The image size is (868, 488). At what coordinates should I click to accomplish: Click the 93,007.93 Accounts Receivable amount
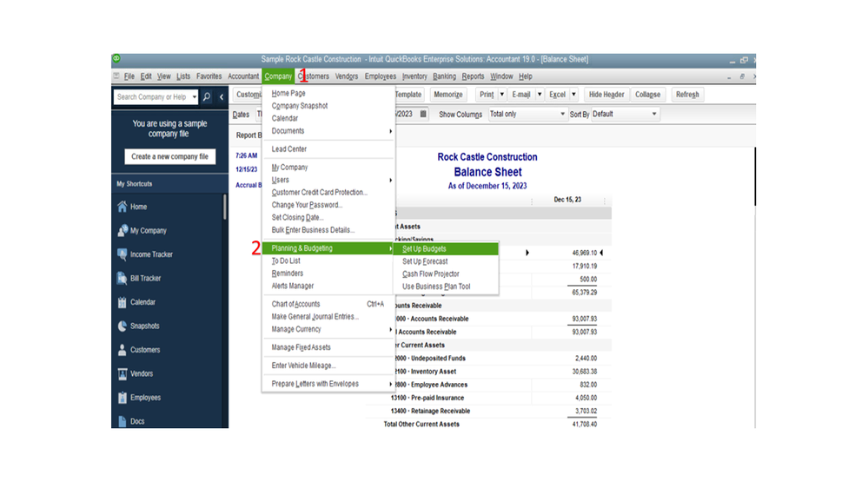[585, 319]
